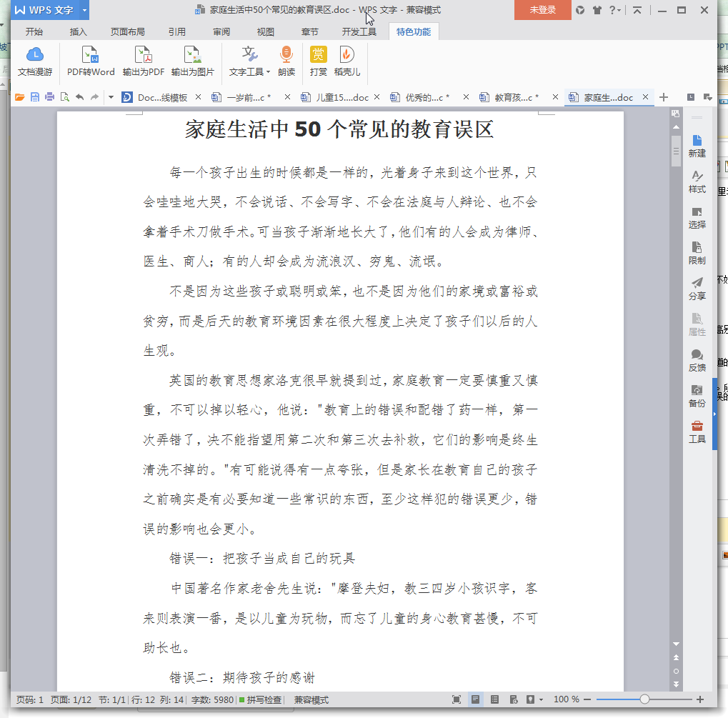Start 朗读 read-aloud feature

[286, 61]
